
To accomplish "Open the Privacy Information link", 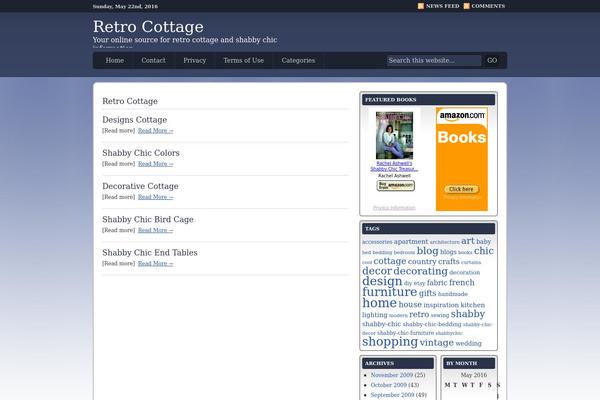I will 394,208.
